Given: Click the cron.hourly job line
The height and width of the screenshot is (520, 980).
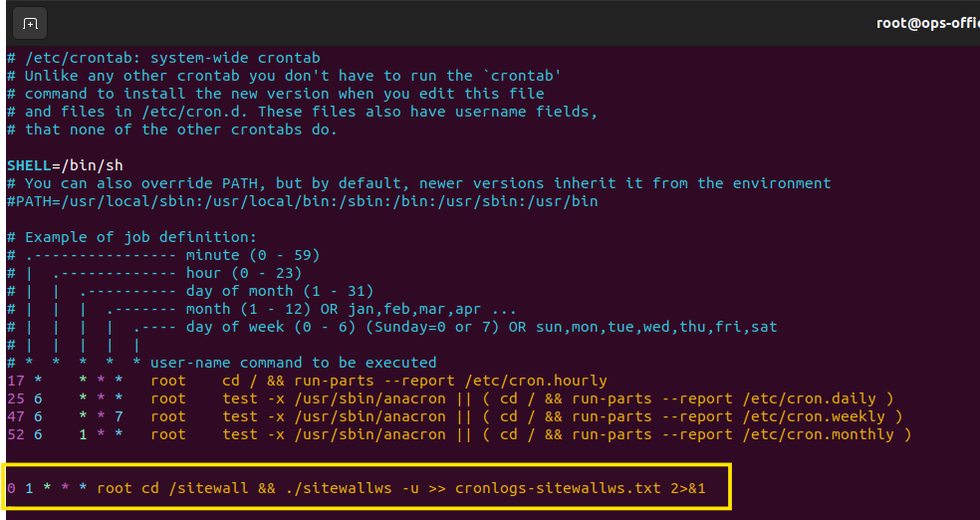Looking at the screenshot, I should pos(307,381).
